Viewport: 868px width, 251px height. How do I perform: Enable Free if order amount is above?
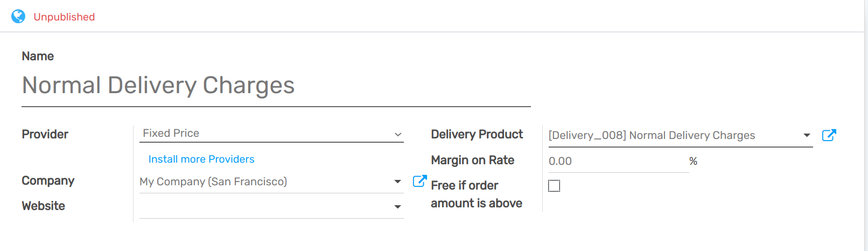[x=554, y=186]
